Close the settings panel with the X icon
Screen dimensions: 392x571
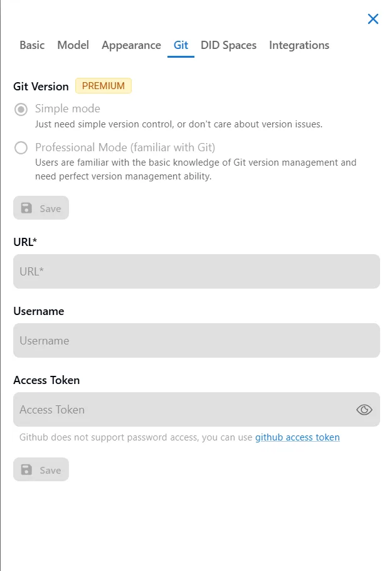[x=373, y=19]
